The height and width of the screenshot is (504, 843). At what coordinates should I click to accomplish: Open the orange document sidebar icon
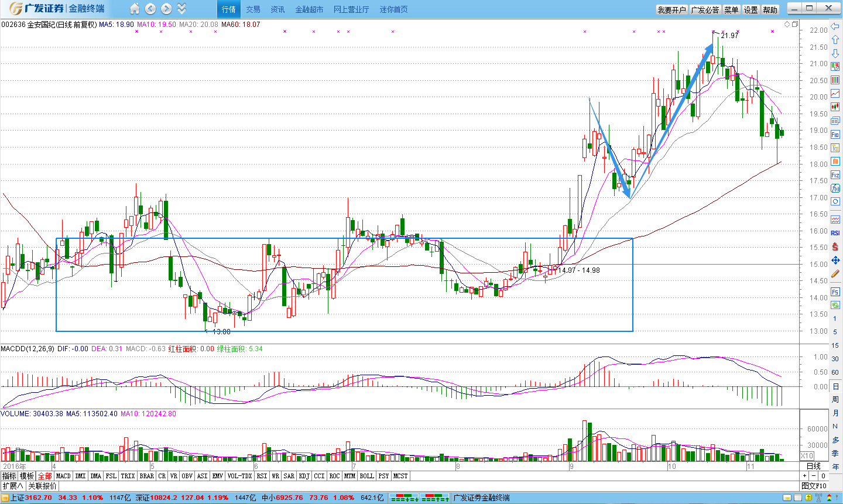(835, 161)
